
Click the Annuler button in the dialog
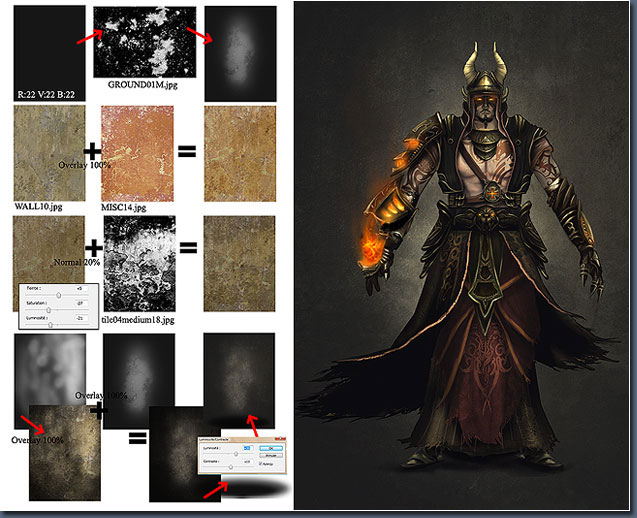[x=271, y=455]
